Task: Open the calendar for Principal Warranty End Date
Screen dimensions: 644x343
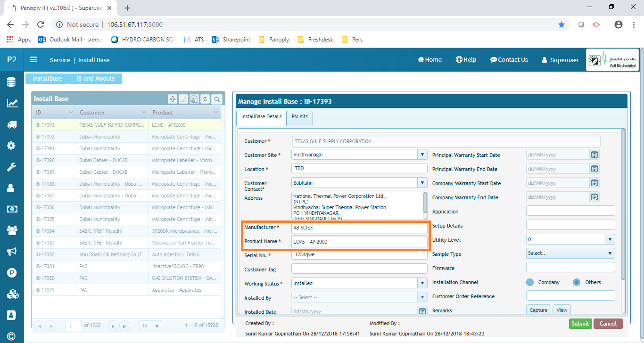Action: tap(595, 169)
